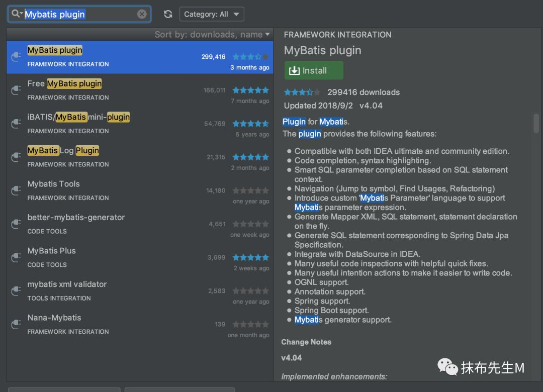543x392 pixels.
Task: Click plug icon of MyBatis Log Plugin
Action: pyautogui.click(x=16, y=157)
